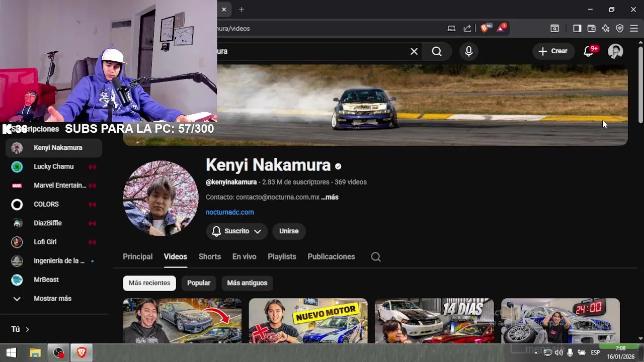Open the nocturnadc.com link
The width and height of the screenshot is (644, 362).
tap(230, 212)
